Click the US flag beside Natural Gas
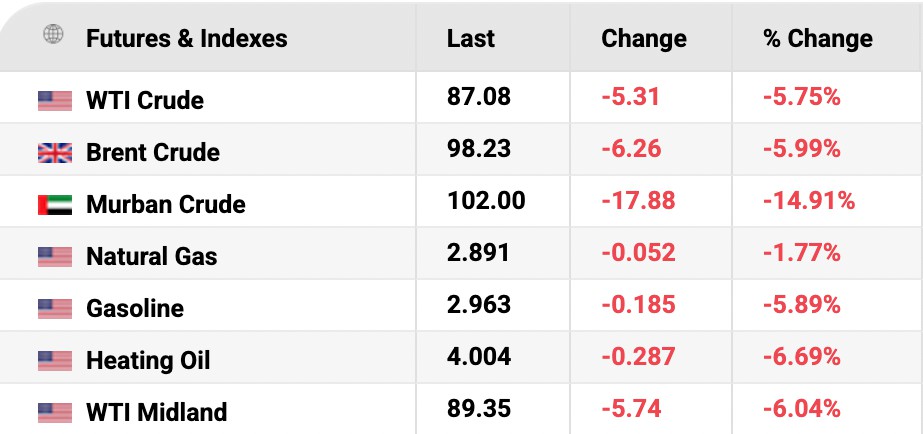 click(x=55, y=257)
